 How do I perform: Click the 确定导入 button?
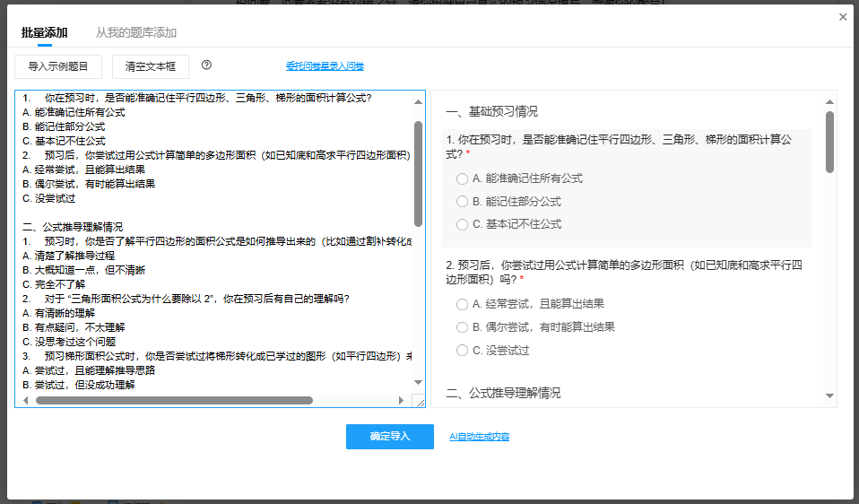click(x=390, y=437)
